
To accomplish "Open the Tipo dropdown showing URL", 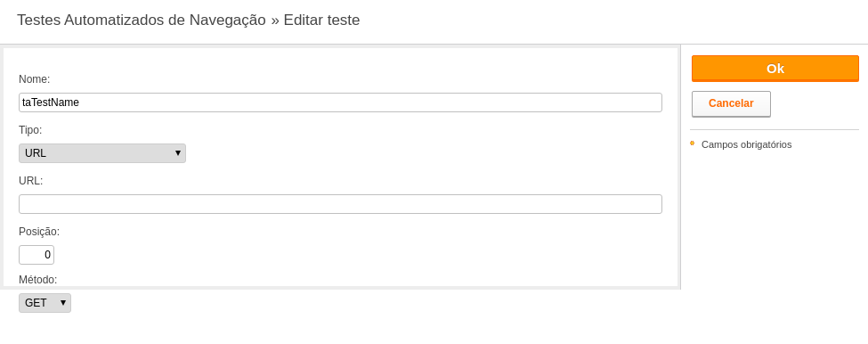I will pyautogui.click(x=102, y=153).
